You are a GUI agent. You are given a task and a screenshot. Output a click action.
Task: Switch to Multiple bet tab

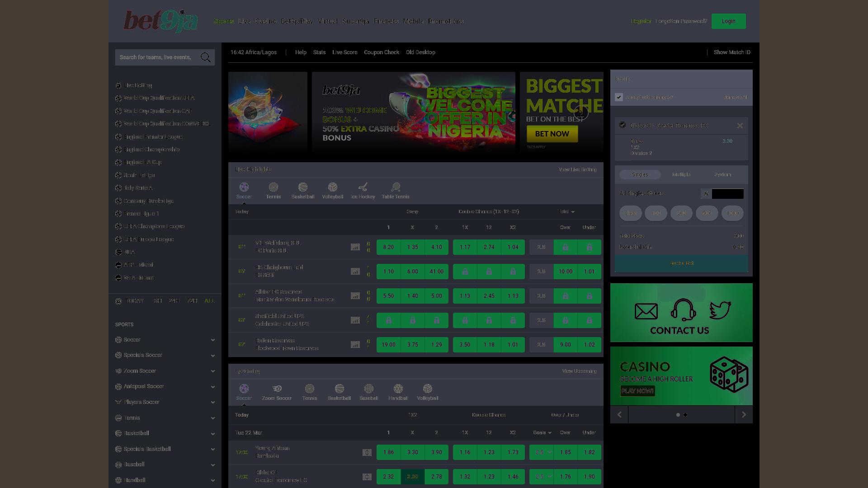pos(681,174)
